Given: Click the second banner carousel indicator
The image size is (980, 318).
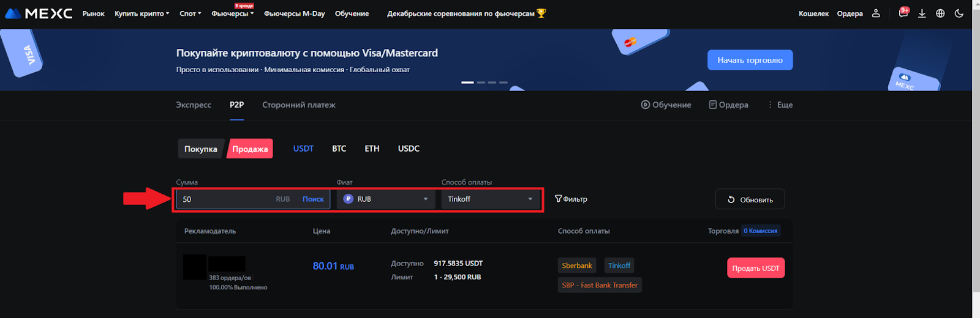Looking at the screenshot, I should pyautogui.click(x=481, y=82).
